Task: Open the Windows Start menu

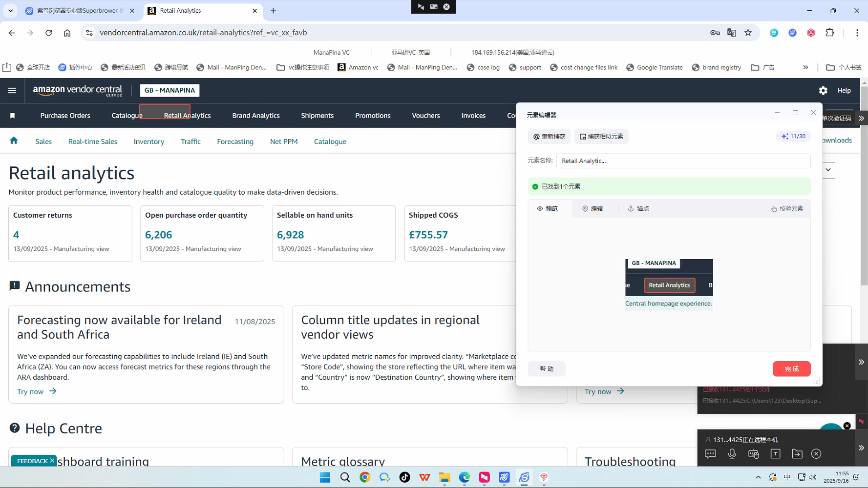Action: click(325, 477)
